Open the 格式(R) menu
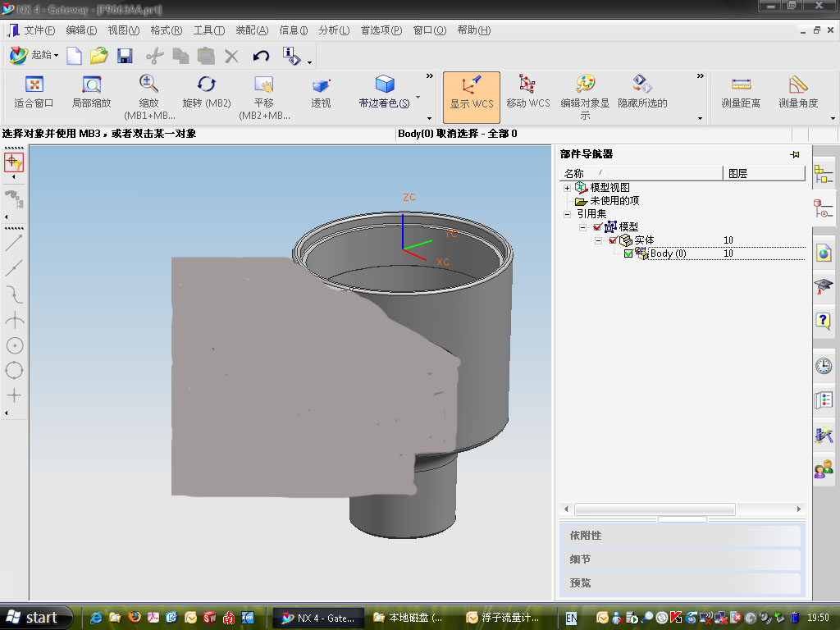 pos(166,30)
